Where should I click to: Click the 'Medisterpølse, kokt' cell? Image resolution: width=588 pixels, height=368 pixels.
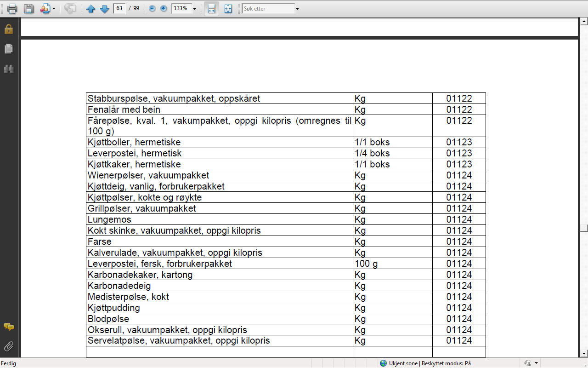220,297
